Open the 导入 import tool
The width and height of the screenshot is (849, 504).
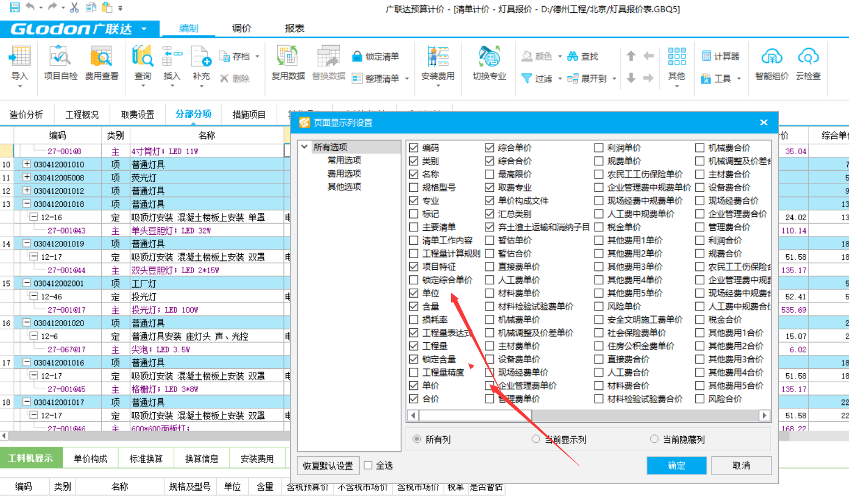[20, 66]
